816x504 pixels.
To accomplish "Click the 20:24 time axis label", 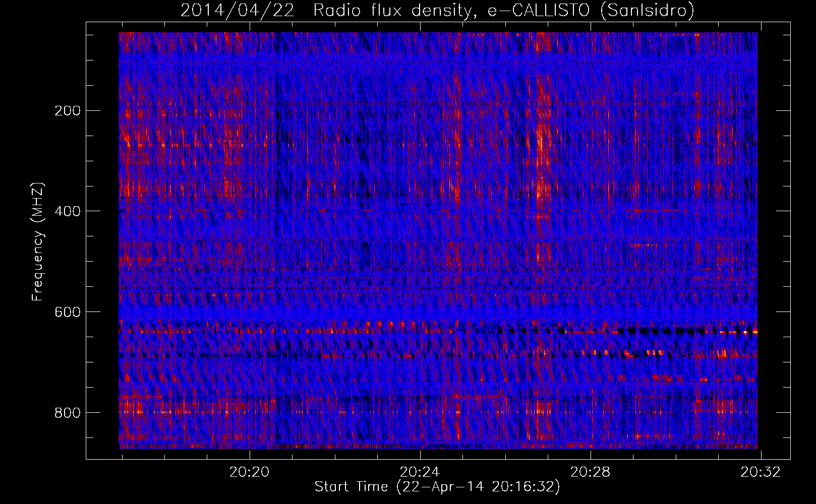I will tap(420, 472).
